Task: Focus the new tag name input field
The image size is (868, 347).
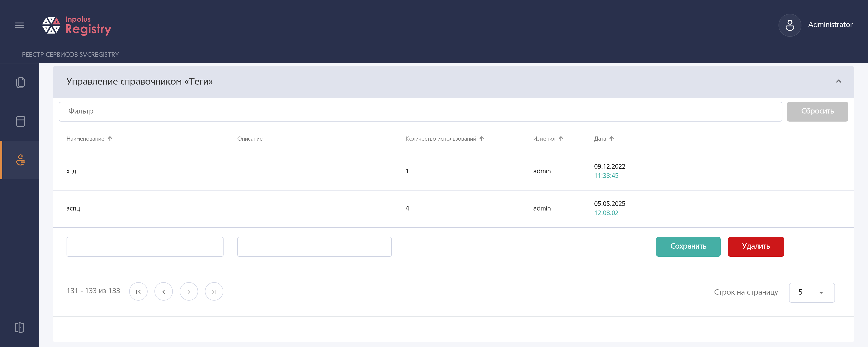Action: [x=145, y=246]
